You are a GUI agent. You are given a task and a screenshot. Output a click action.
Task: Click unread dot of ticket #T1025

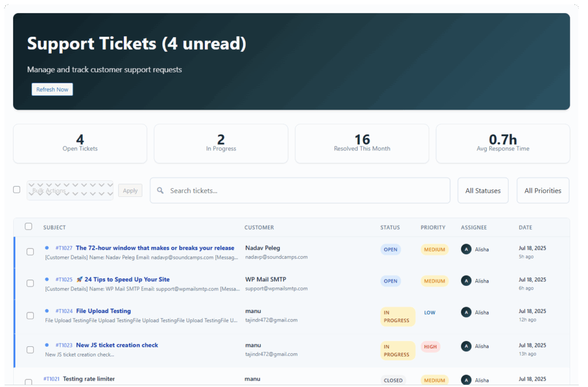[47, 280]
